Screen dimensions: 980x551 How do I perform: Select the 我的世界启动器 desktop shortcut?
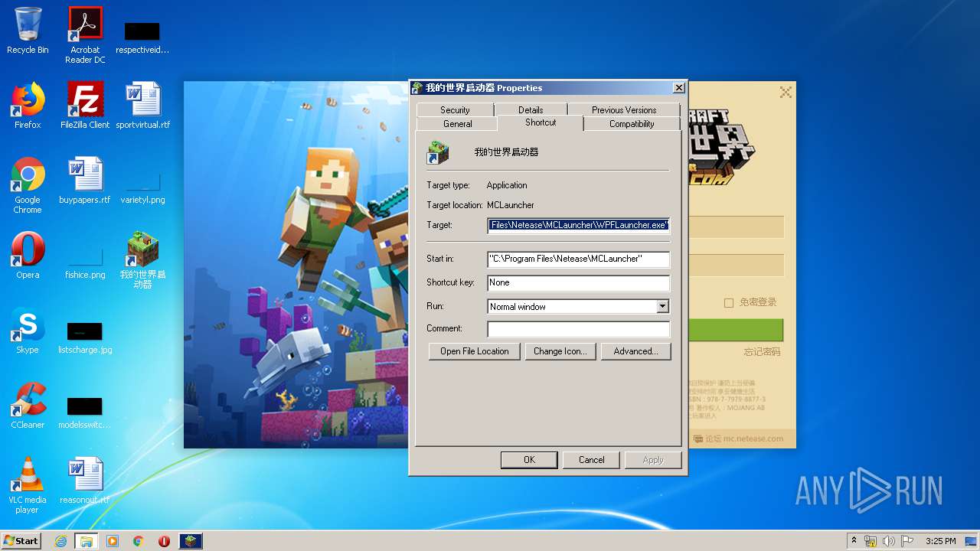pyautogui.click(x=143, y=260)
